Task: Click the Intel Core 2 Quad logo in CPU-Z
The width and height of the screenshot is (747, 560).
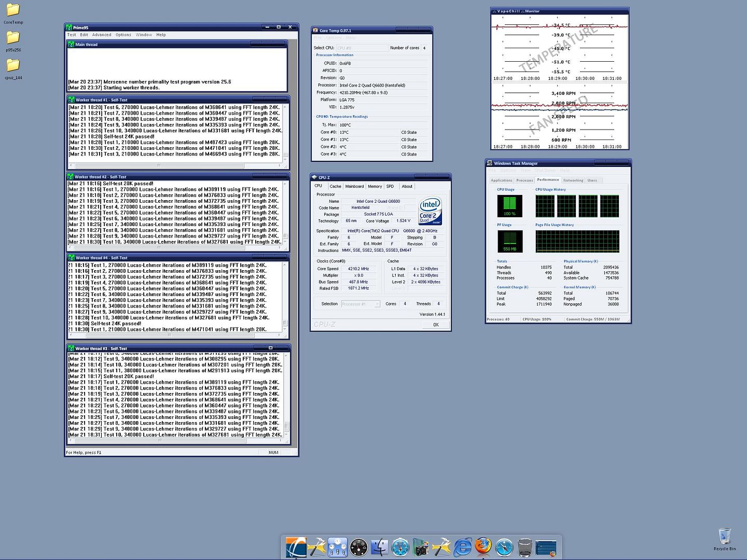Action: tap(430, 211)
